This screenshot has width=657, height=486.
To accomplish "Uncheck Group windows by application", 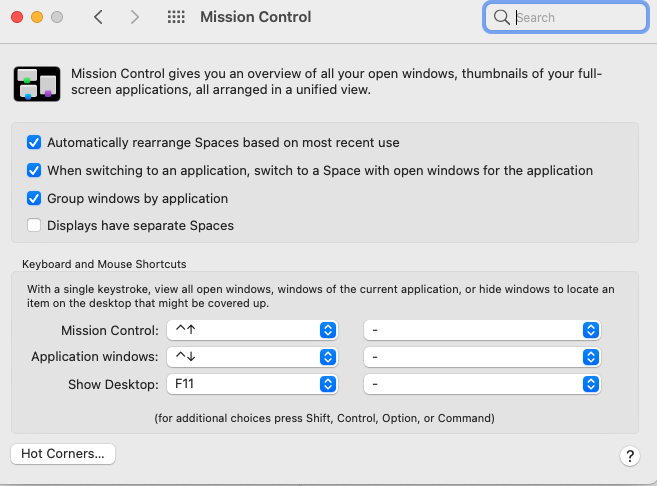I will click(x=34, y=198).
